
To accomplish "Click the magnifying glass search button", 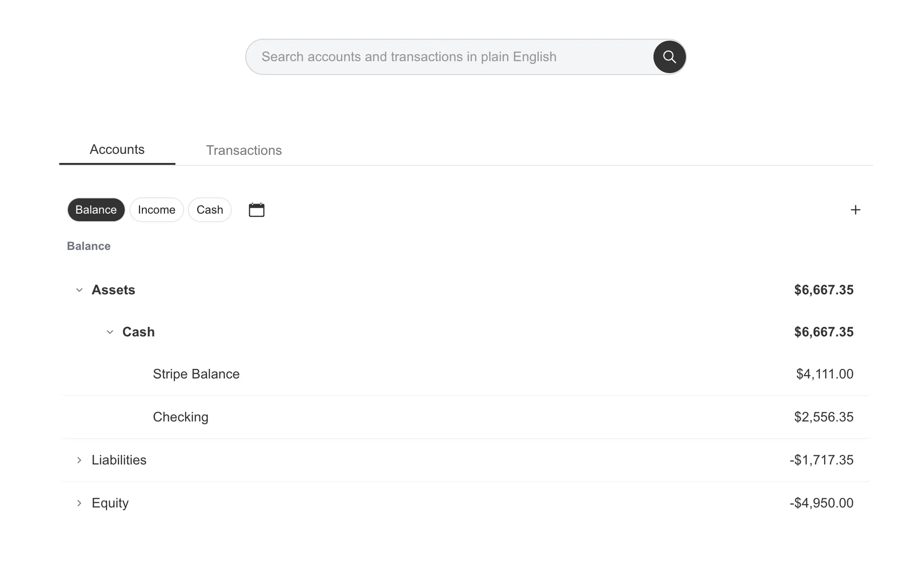I will coord(669,57).
